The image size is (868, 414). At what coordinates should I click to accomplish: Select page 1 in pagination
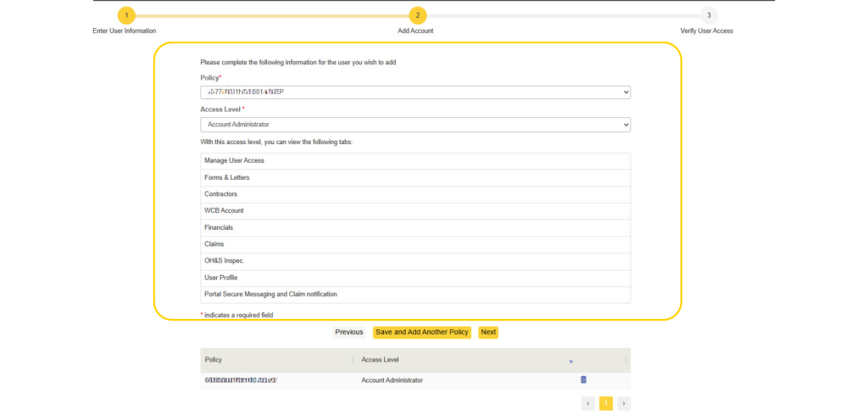pyautogui.click(x=606, y=404)
